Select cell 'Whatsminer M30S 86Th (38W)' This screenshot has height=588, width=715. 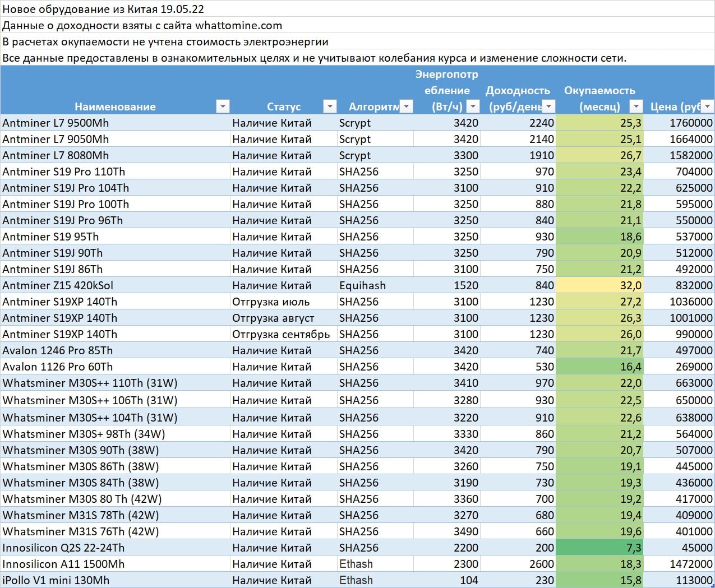[115, 466]
